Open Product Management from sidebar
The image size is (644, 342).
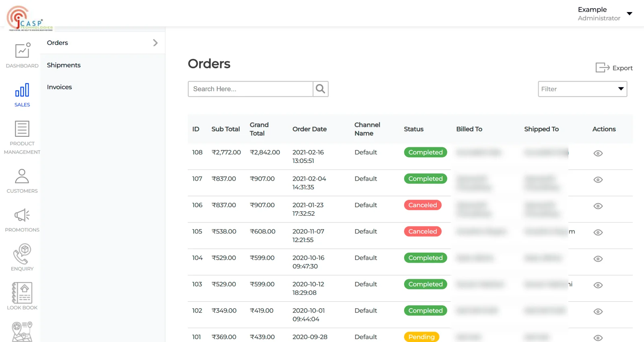pyautogui.click(x=22, y=129)
